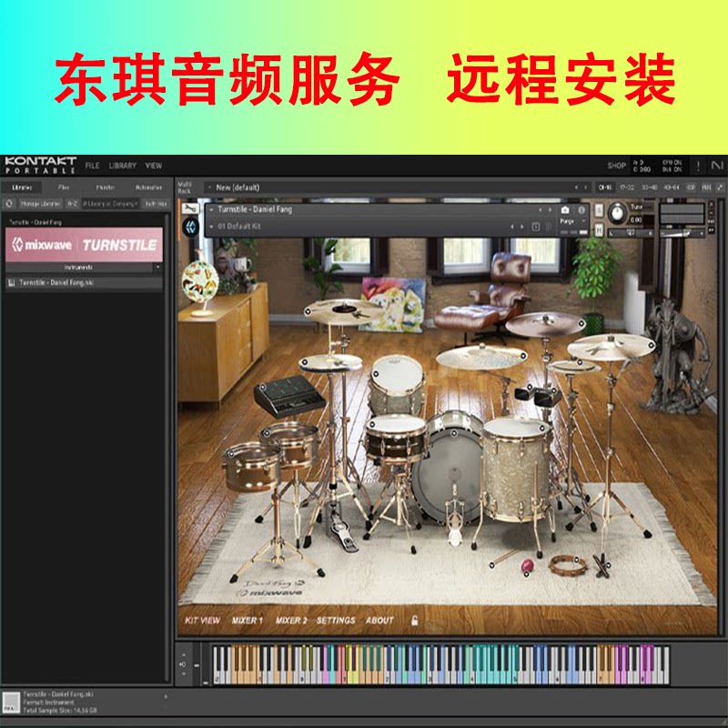Viewport: 728px width, 728px height.
Task: Toggle the Mute M button
Action: tap(599, 230)
